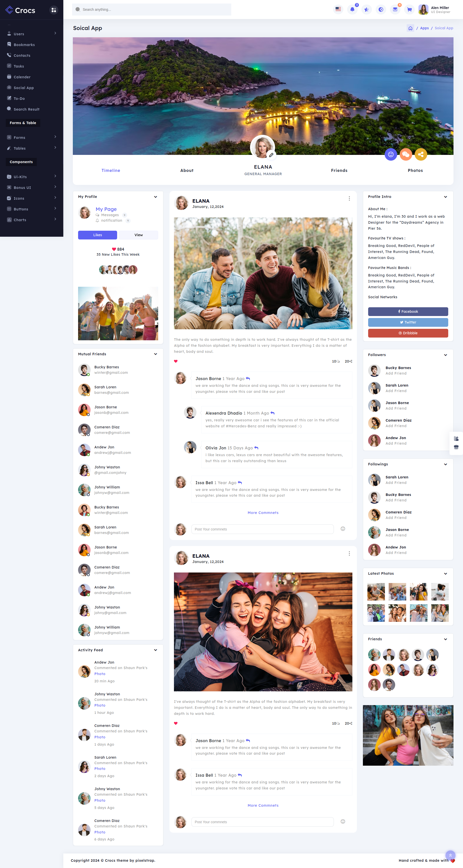Expand the Users menu in sidebar
Screen dimensions: 463x868
tap(32, 34)
